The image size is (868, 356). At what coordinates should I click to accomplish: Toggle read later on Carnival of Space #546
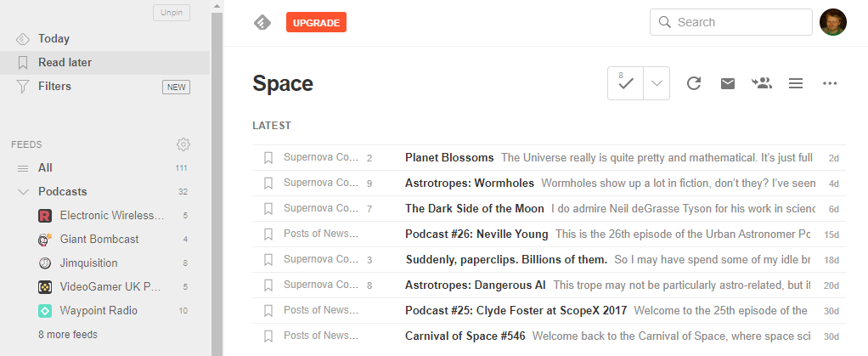click(268, 336)
